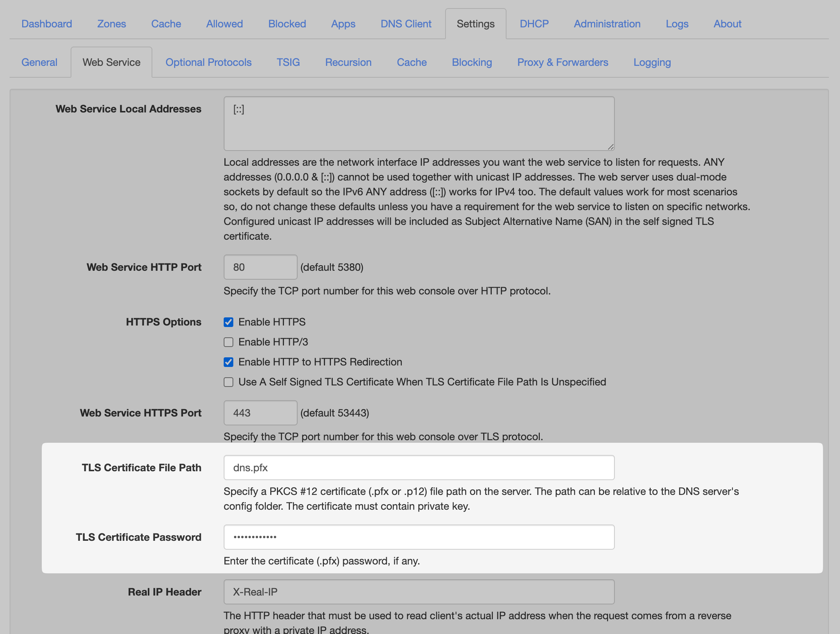The height and width of the screenshot is (634, 840).
Task: Switch to the Zones tab
Action: pos(111,24)
